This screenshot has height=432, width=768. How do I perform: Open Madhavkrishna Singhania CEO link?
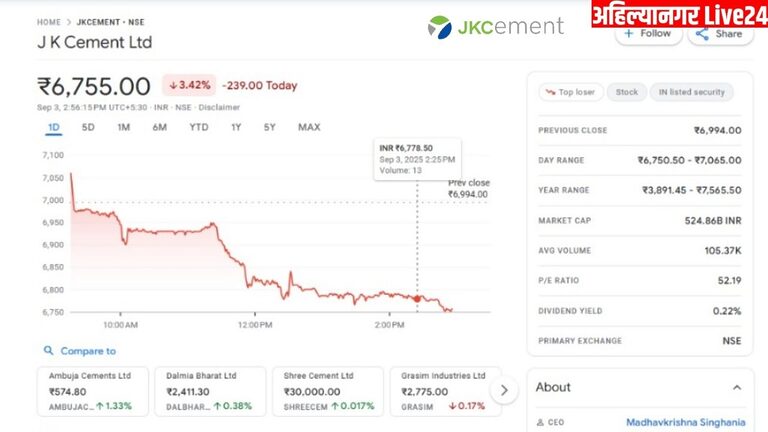685,422
